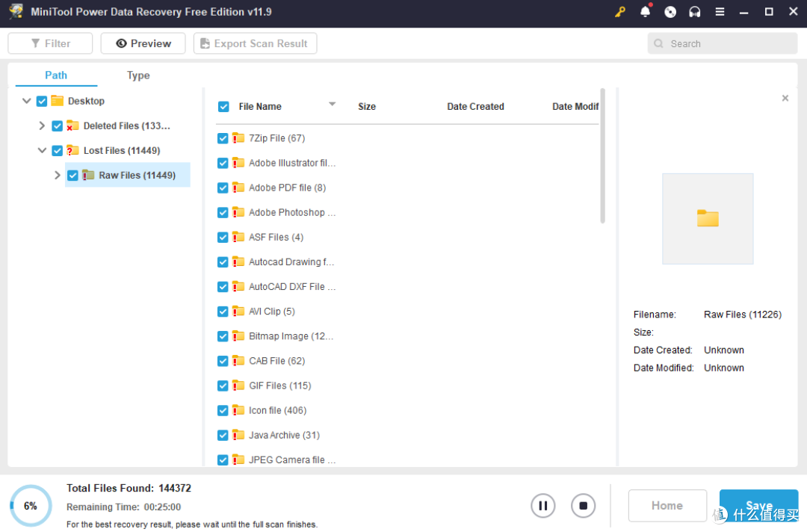Click the 6% circular scan progress indicator

tap(31, 506)
